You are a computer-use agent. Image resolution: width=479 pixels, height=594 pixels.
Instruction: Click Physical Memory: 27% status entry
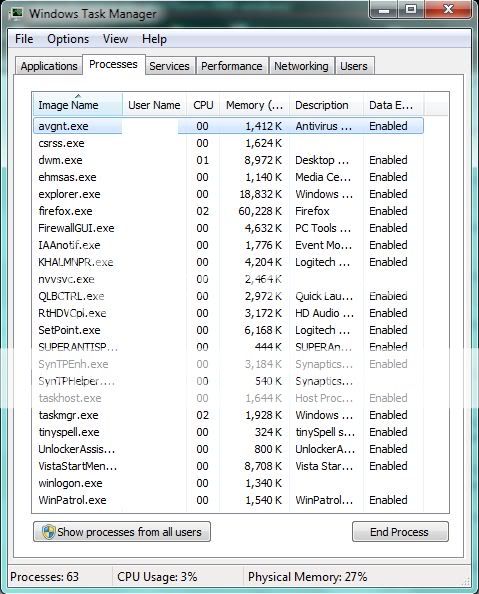307,577
